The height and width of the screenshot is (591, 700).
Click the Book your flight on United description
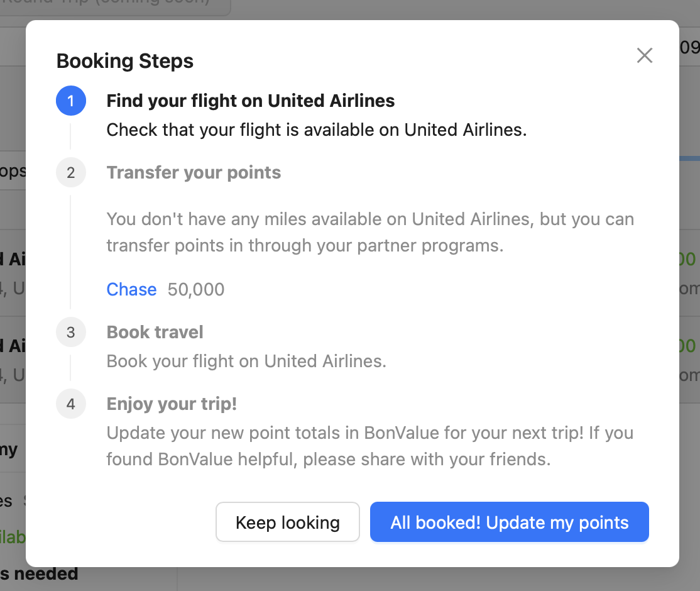click(246, 361)
